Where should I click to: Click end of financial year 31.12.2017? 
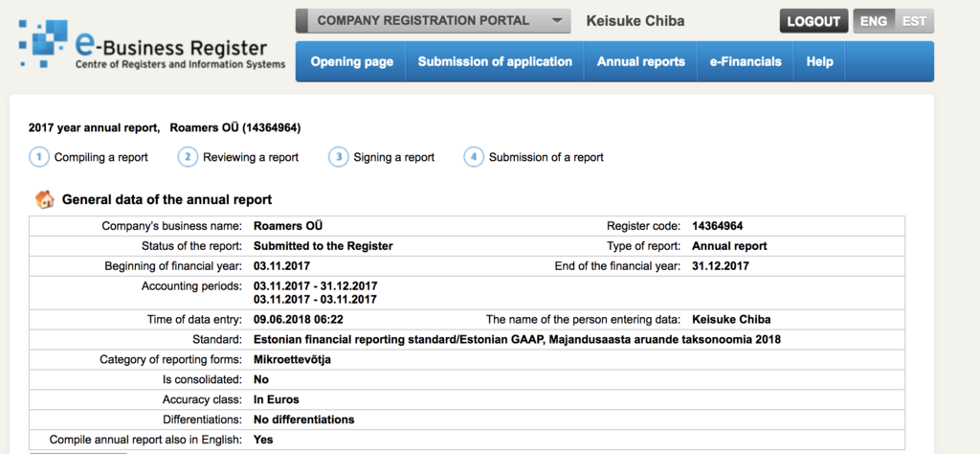pyautogui.click(x=721, y=265)
